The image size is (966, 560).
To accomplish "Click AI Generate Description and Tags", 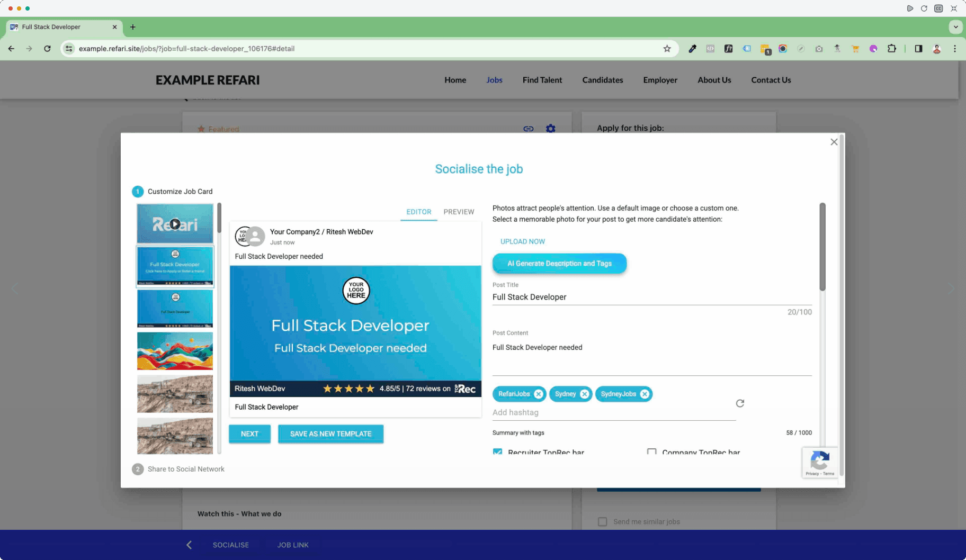I will 559,263.
